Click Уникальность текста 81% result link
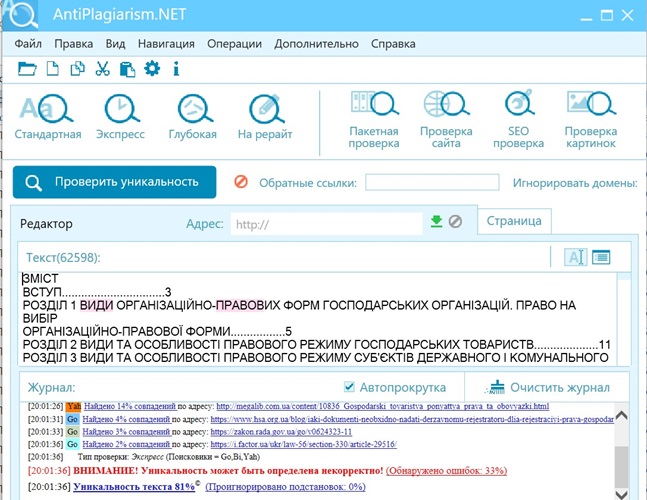Image resolution: width=647 pixels, height=500 pixels. (134, 487)
